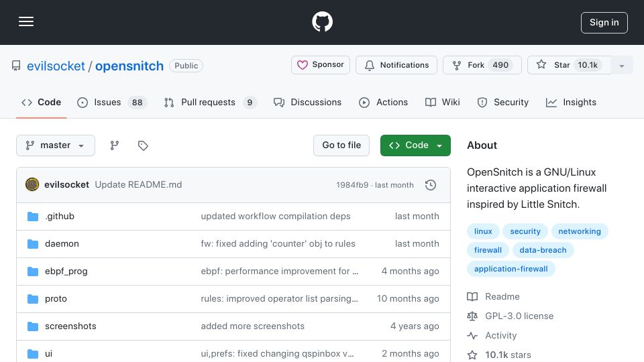Select the firewall topic tag

click(488, 250)
